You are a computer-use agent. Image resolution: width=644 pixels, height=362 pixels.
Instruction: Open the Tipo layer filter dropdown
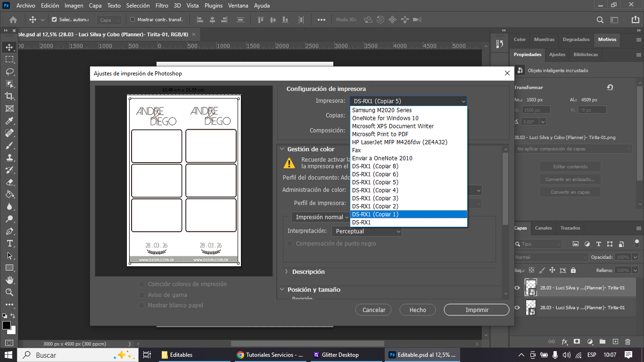538,244
